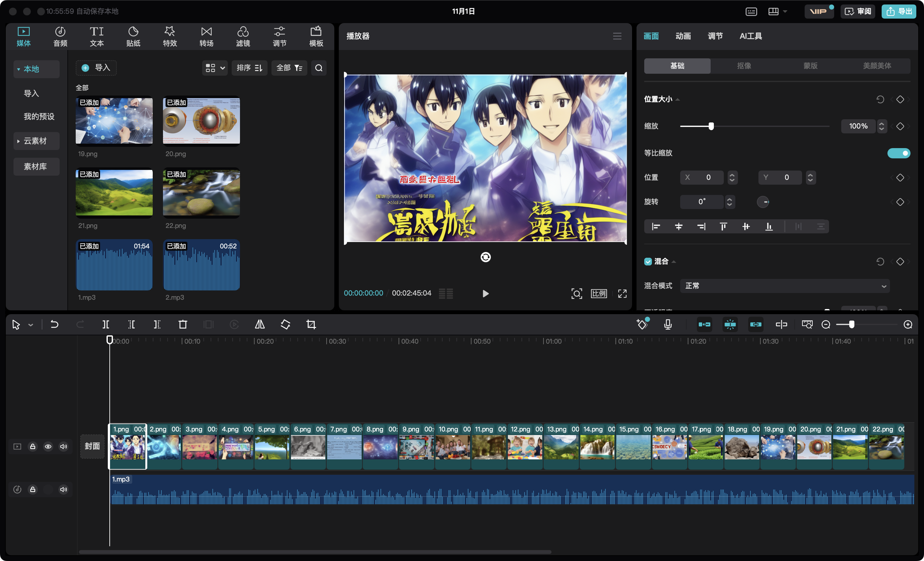Uncheck the 混合 blend checkbox
Screen dimensions: 924x561
pos(648,262)
